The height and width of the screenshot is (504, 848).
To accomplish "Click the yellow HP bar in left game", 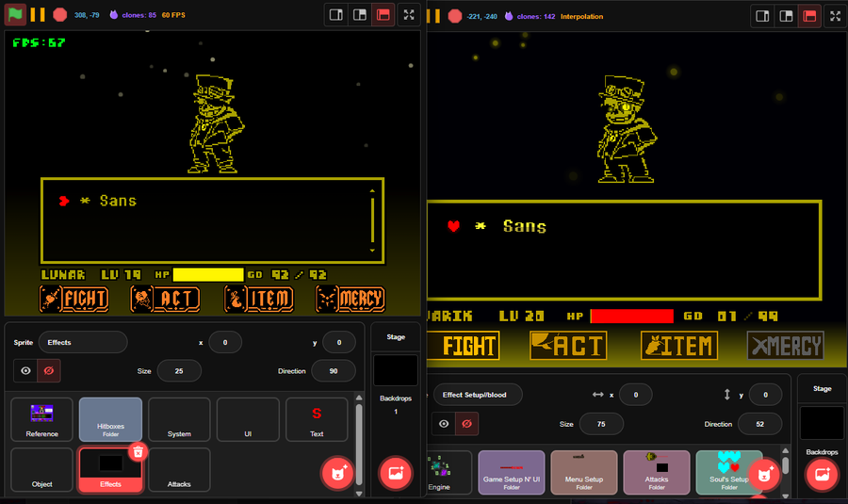I will pos(208,275).
